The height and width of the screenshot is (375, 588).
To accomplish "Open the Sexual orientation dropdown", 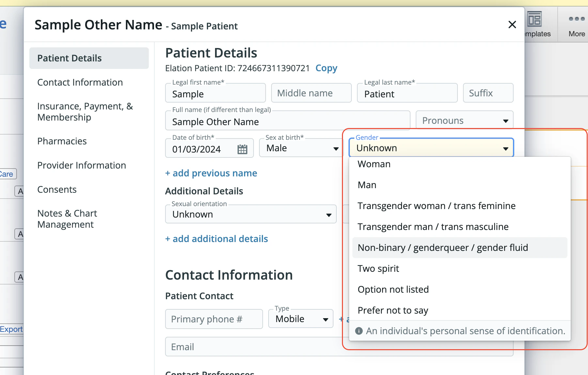I will (x=251, y=214).
